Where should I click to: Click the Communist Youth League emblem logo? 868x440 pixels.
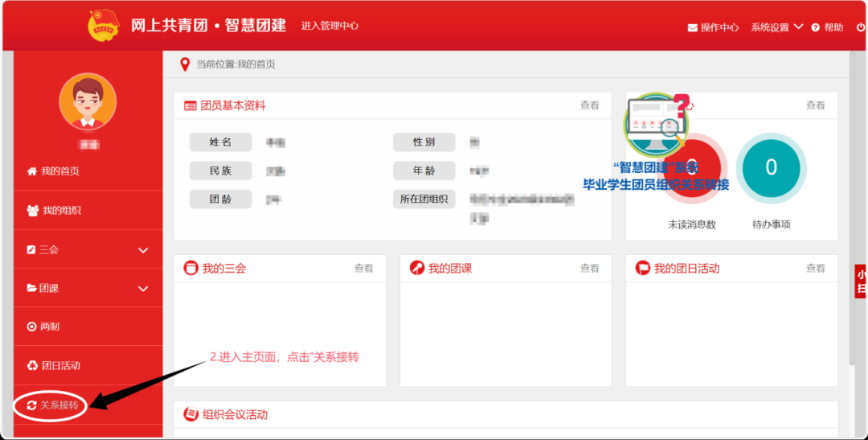pyautogui.click(x=104, y=25)
